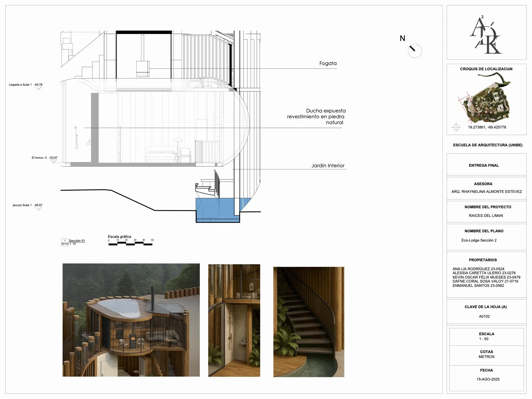Select the Fogata annotation label

coord(328,63)
